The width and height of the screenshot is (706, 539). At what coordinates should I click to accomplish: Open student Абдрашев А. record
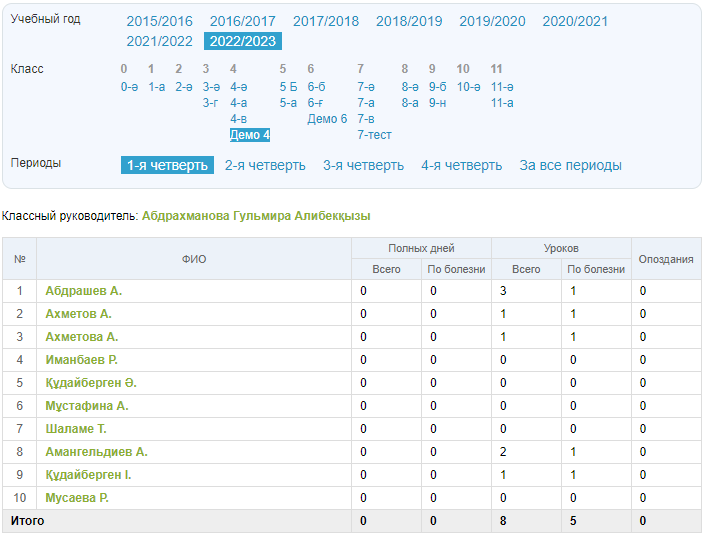(84, 291)
